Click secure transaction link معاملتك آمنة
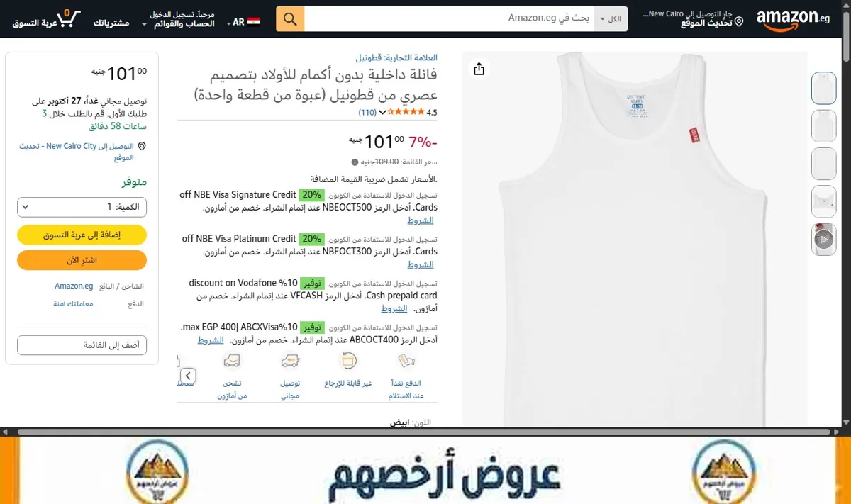The height and width of the screenshot is (504, 851). pyautogui.click(x=73, y=303)
